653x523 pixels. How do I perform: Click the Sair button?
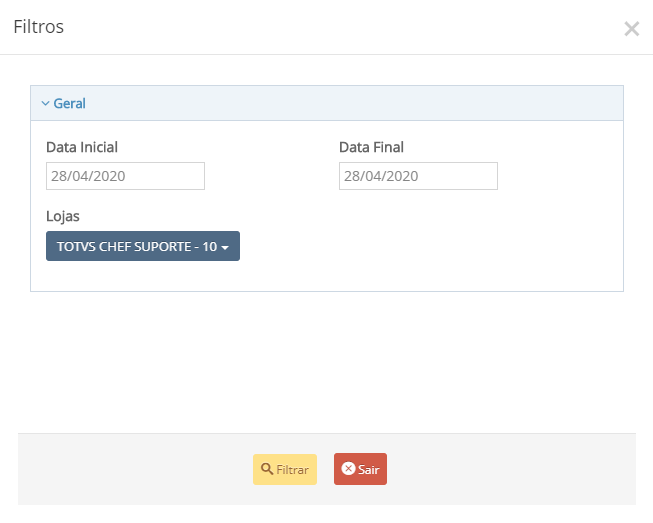point(360,469)
